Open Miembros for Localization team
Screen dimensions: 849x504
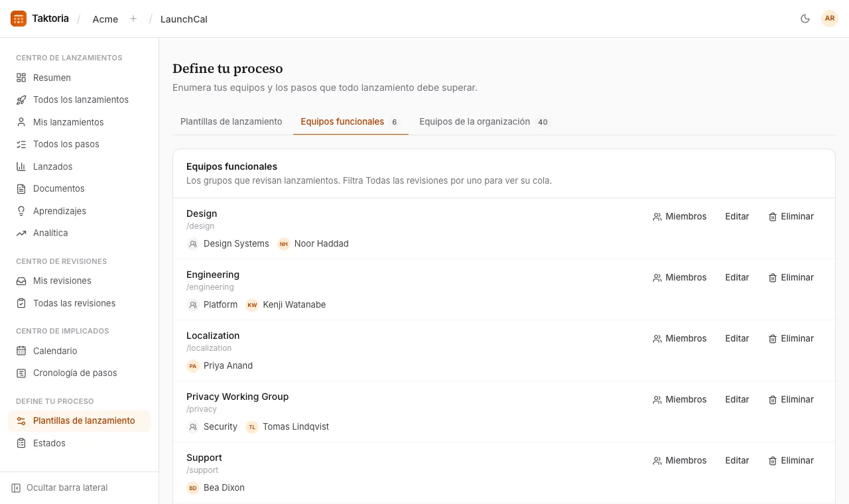(679, 338)
